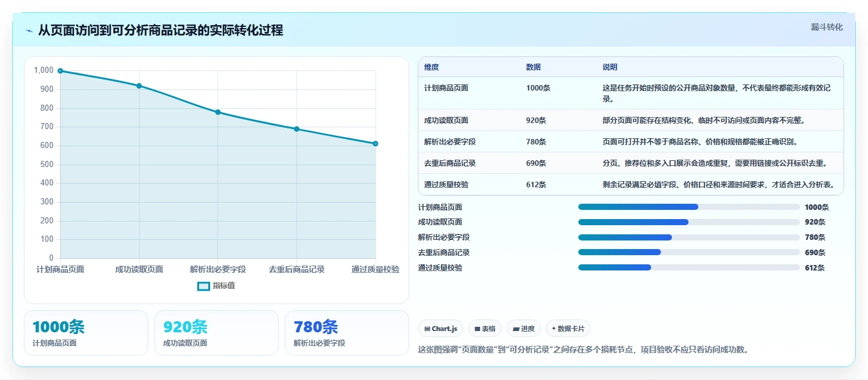The image size is (868, 380).
Task: Toggle the 指标值 legend swatch
Action: pos(203,286)
